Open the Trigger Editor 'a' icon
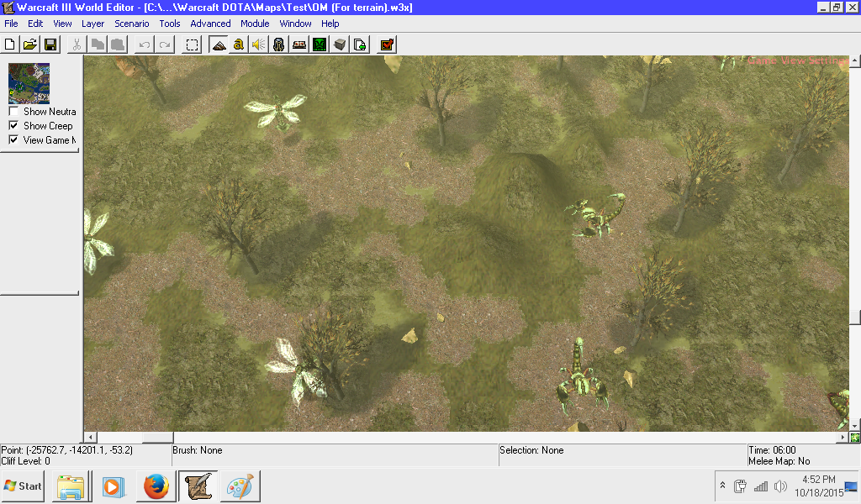The width and height of the screenshot is (861, 504). 238,45
